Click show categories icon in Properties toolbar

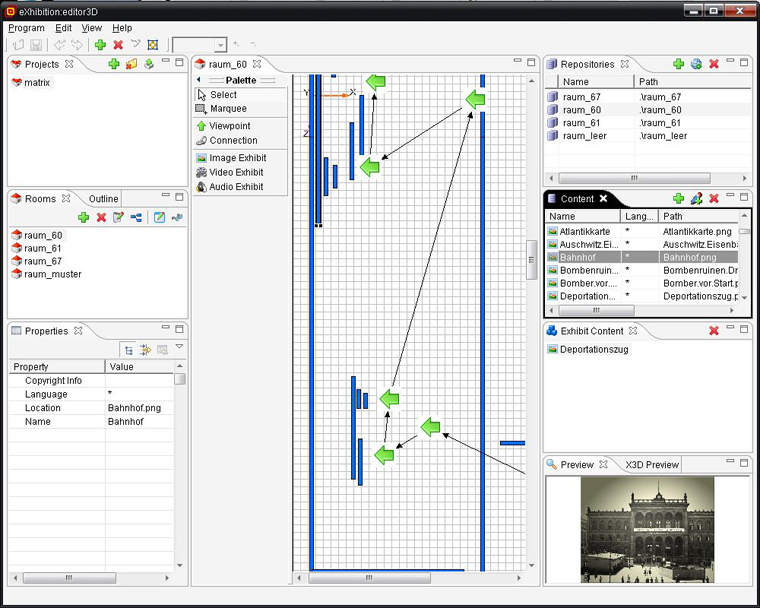click(x=128, y=350)
